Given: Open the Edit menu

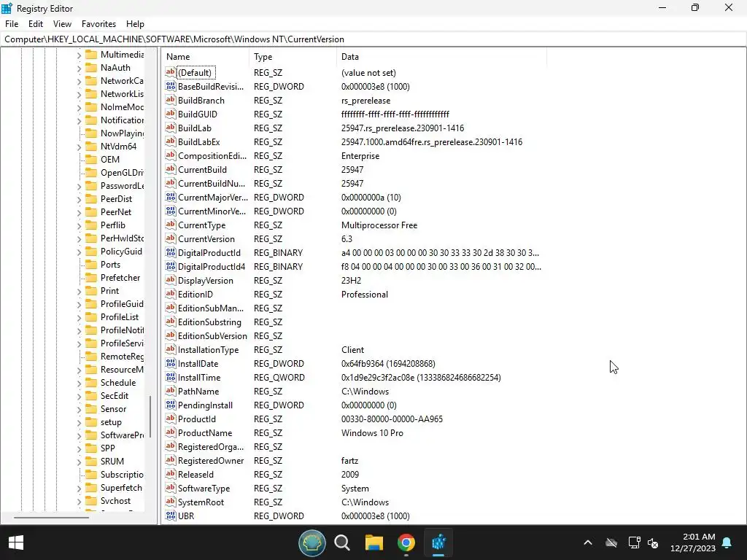Looking at the screenshot, I should 36,24.
